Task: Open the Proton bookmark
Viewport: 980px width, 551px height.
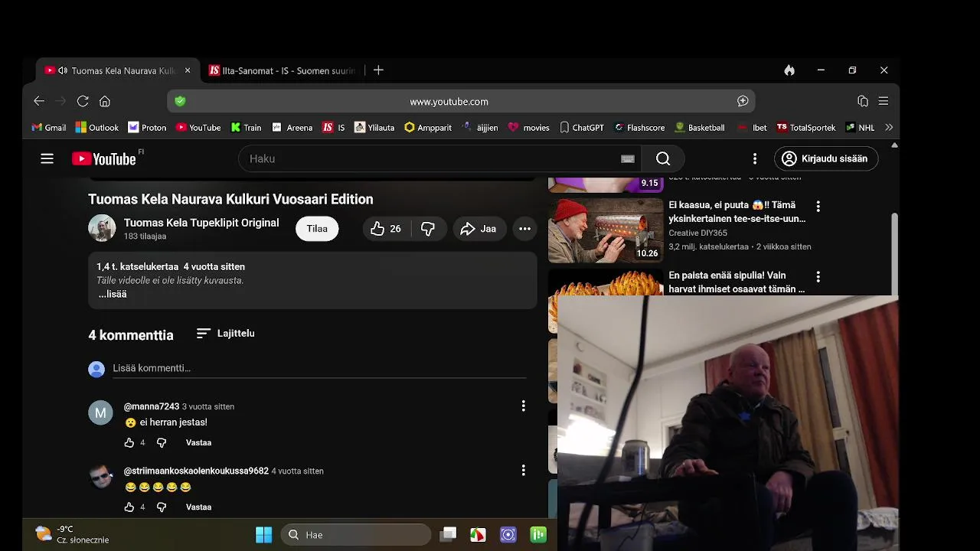Action: [147, 128]
